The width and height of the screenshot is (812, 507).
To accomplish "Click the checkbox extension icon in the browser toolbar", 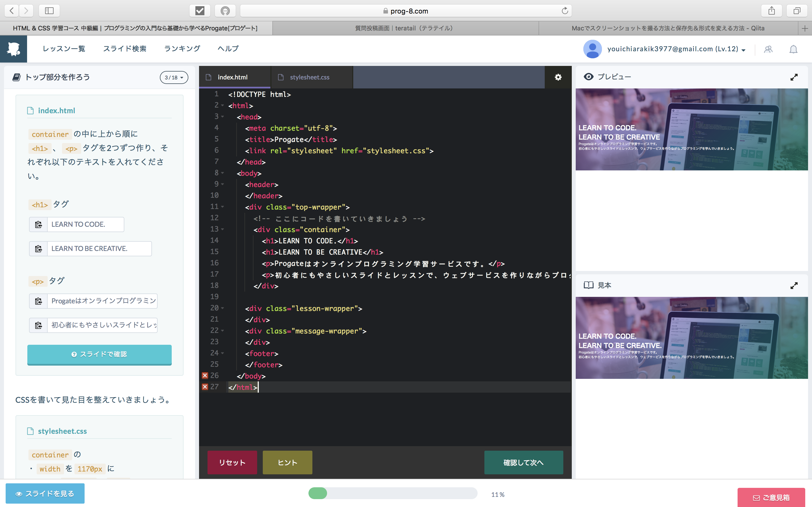I will click(200, 11).
